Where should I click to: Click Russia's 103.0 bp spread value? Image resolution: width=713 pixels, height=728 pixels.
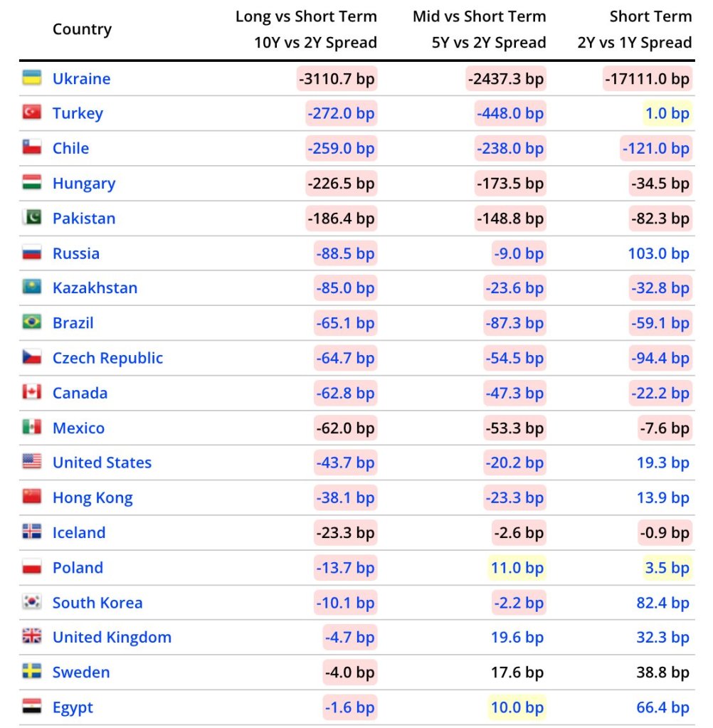point(658,253)
